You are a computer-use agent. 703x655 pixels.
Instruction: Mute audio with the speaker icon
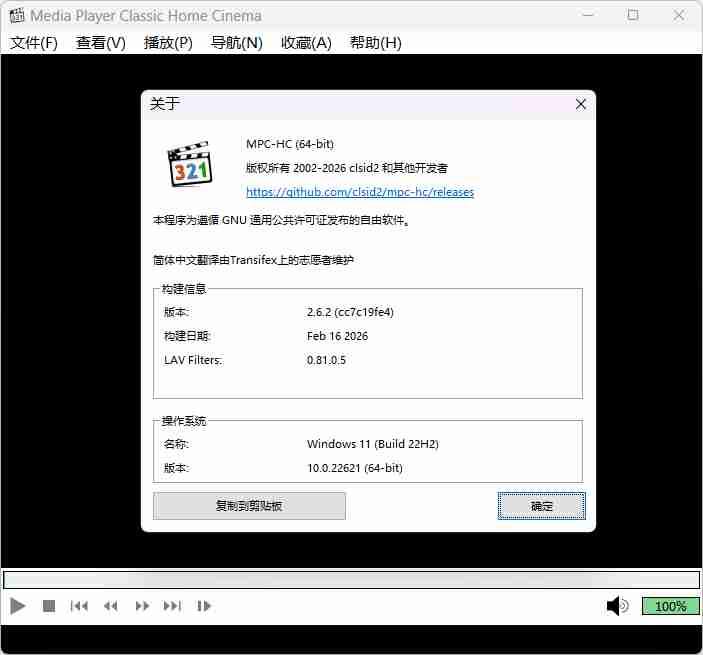click(x=617, y=606)
